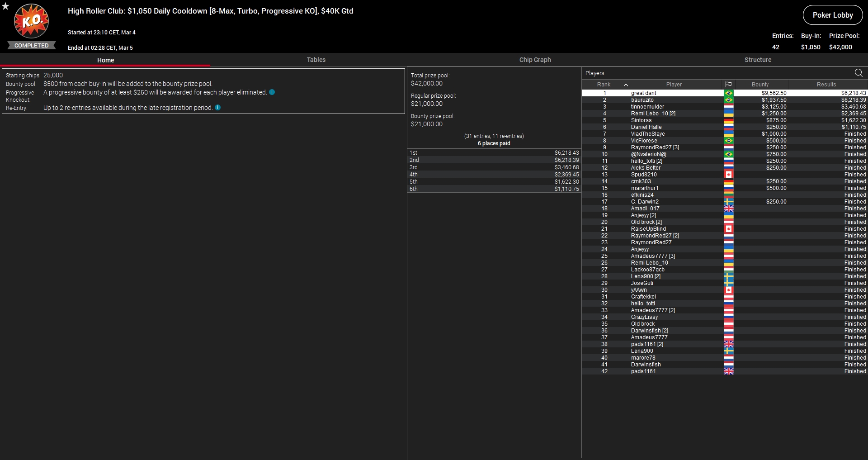Select player Aleks Better

pyautogui.click(x=724, y=168)
